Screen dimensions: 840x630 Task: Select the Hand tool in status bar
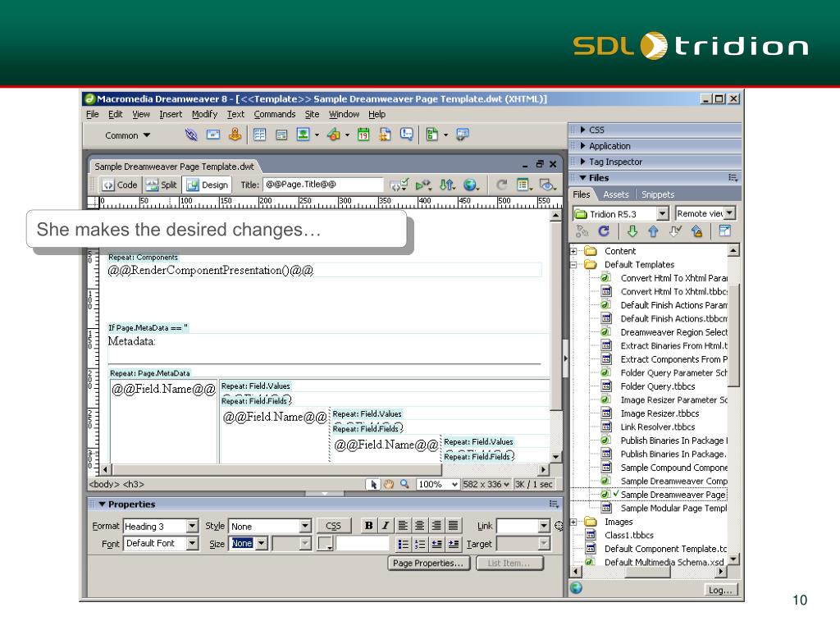(388, 484)
